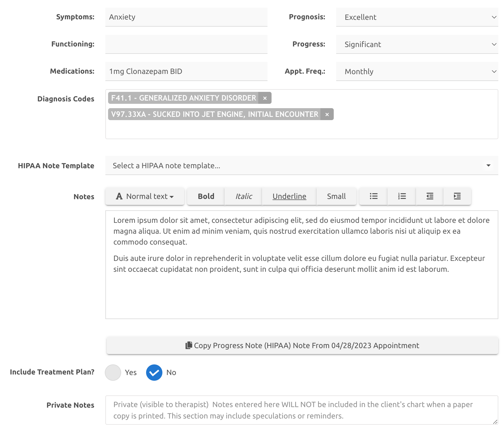This screenshot has width=504, height=431.
Task: Open the Appt. Freq. dropdown
Action: click(417, 71)
